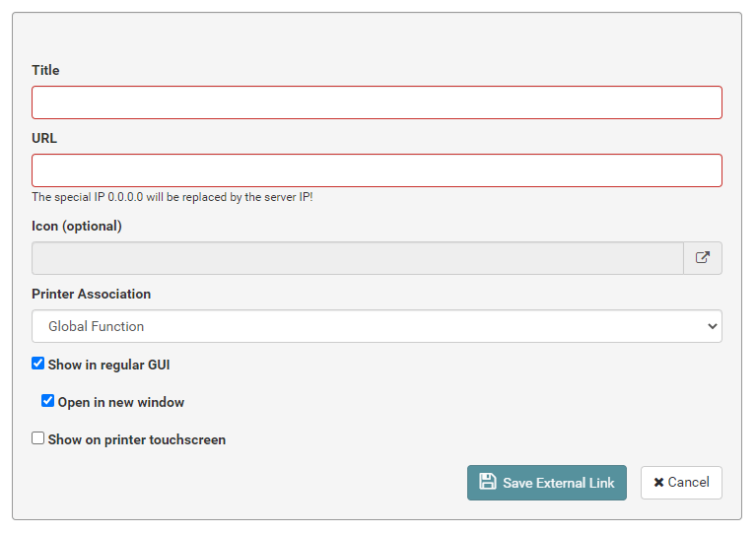Focus the Title text field
Screen dimensions: 756x533
(x=377, y=102)
